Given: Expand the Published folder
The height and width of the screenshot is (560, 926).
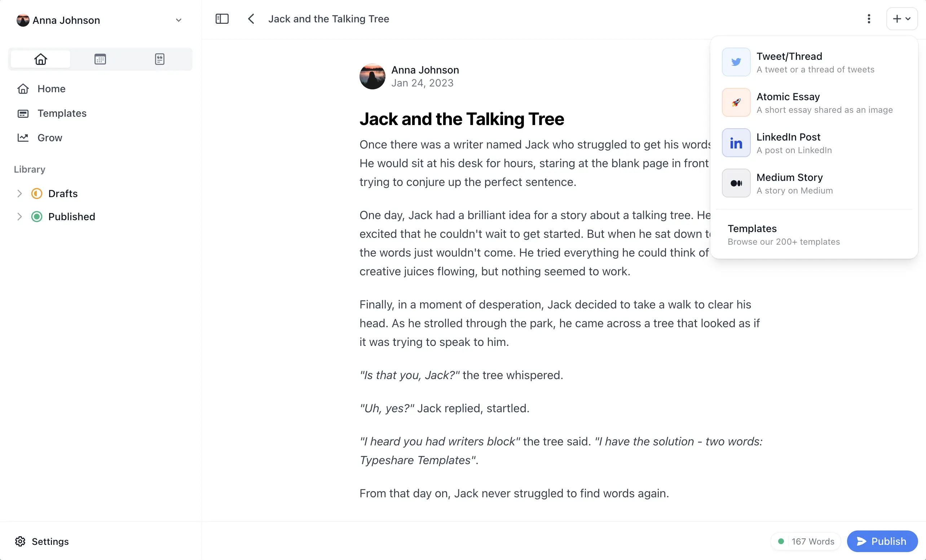Looking at the screenshot, I should [19, 216].
